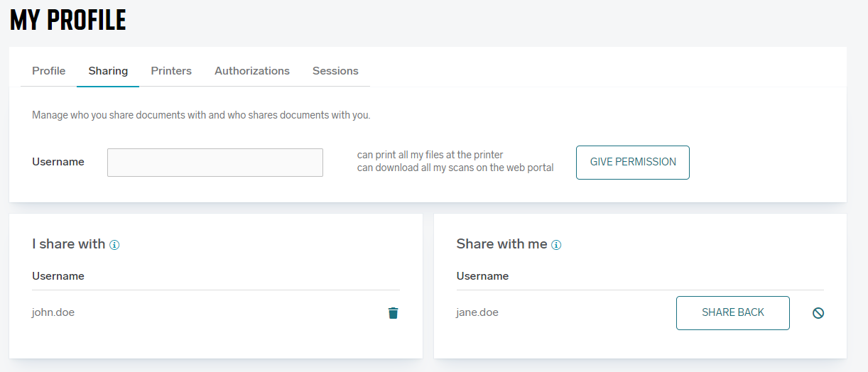
Task: Click the block icon beside jane.doe
Action: click(x=818, y=313)
